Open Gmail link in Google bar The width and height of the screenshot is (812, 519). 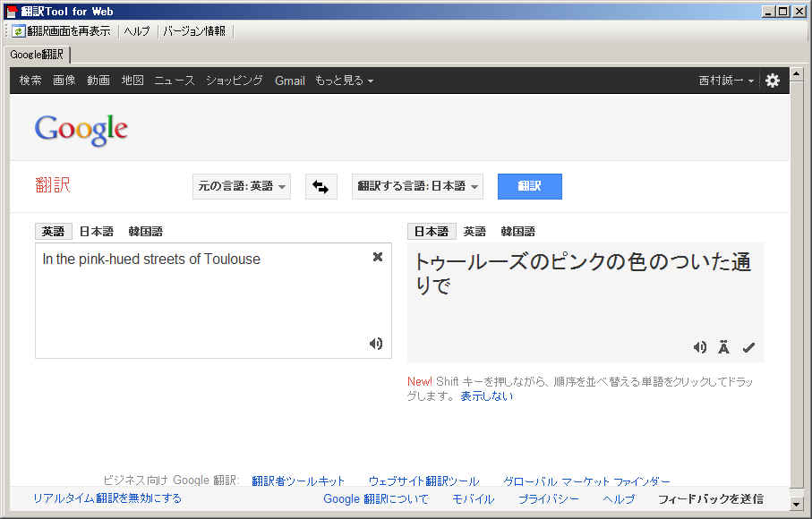point(290,81)
